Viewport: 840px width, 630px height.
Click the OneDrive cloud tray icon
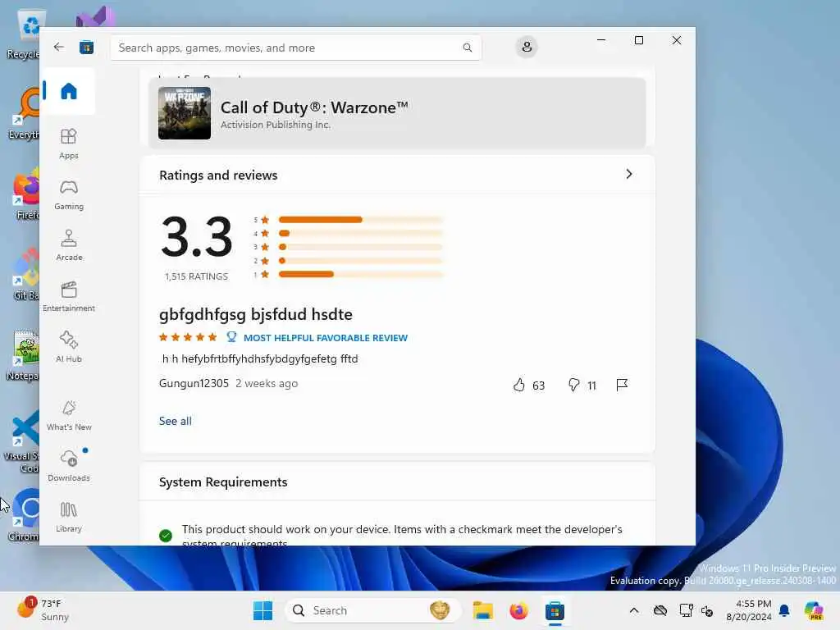click(660, 610)
